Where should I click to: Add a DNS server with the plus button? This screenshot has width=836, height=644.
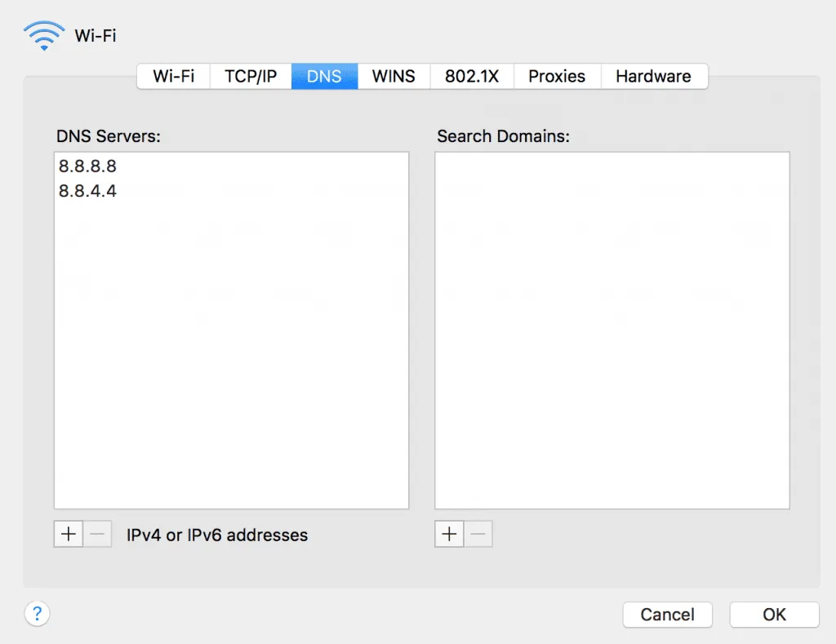pos(69,534)
